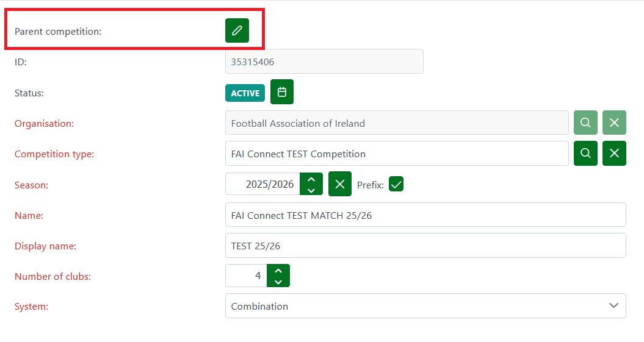Click the search icon for Organisation

click(x=585, y=123)
